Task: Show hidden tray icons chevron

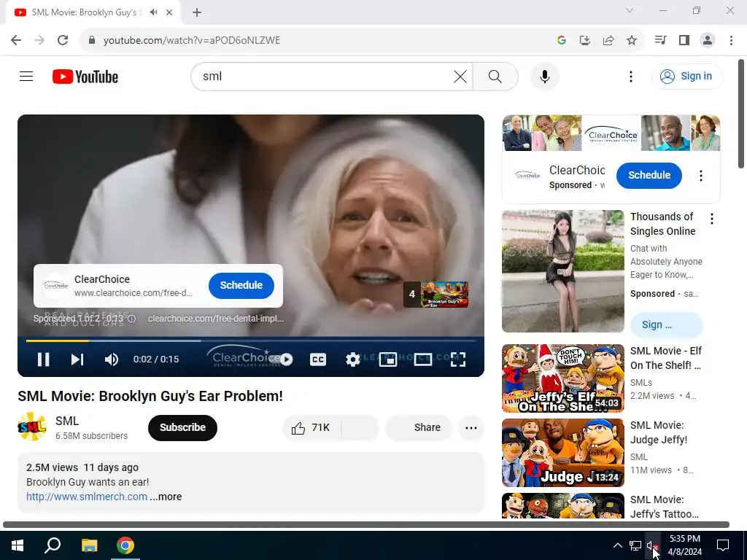Action: (617, 545)
